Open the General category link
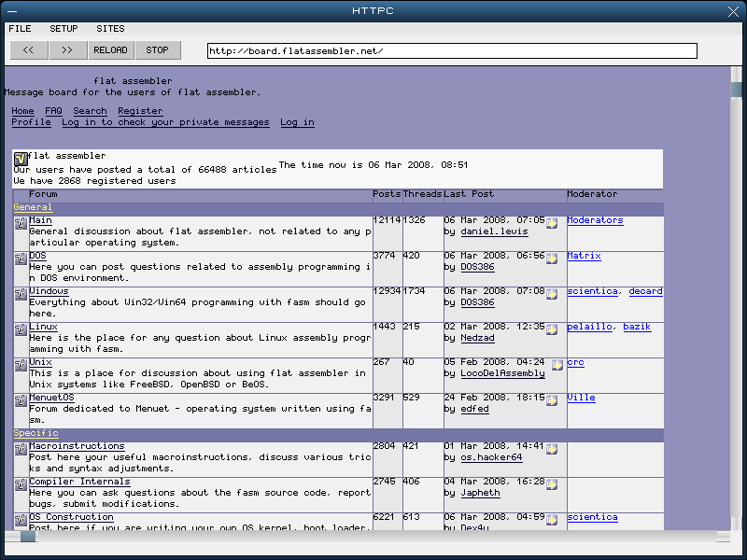 click(33, 207)
